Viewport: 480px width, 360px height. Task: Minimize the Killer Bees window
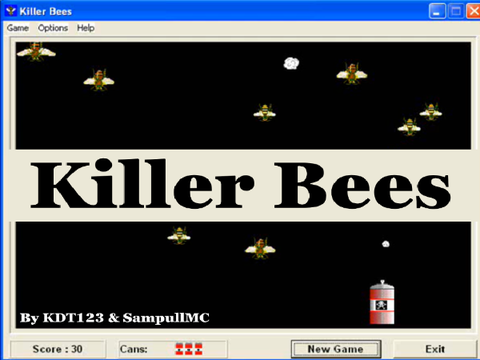tap(437, 11)
